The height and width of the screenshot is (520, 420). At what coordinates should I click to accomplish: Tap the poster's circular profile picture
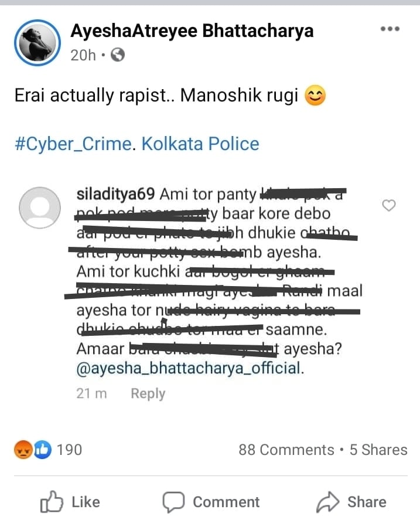pyautogui.click(x=37, y=43)
